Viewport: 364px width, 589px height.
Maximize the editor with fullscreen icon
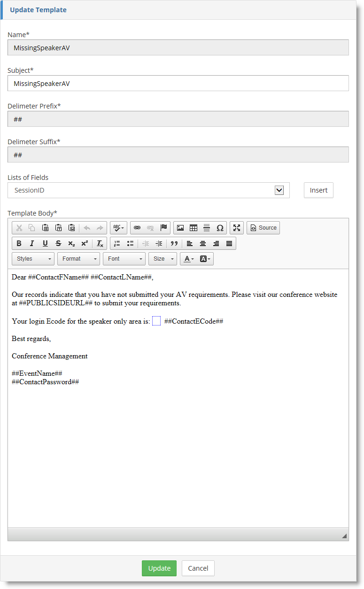point(237,228)
